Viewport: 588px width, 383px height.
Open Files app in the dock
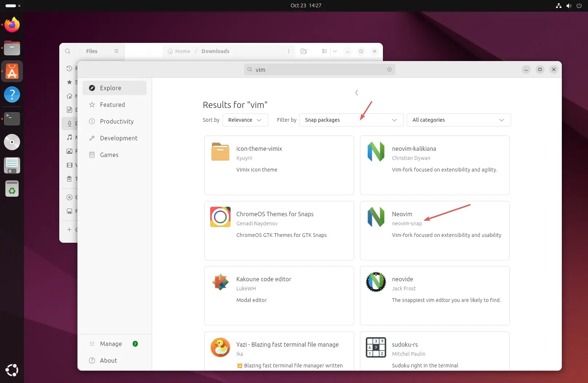[x=12, y=48]
